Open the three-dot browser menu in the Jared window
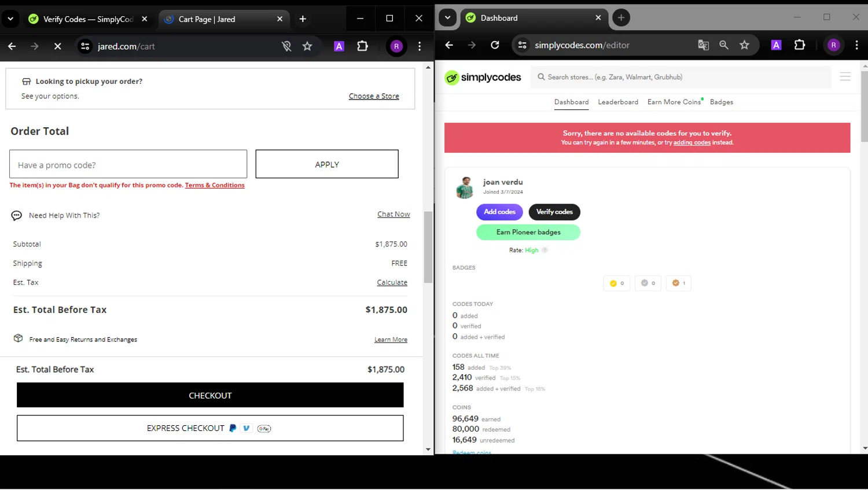 [x=420, y=46]
